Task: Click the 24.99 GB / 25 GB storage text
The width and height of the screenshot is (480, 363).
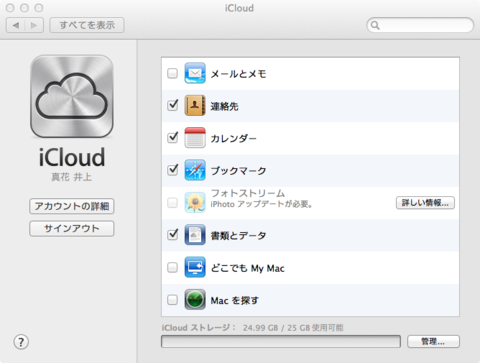Action: [293, 328]
